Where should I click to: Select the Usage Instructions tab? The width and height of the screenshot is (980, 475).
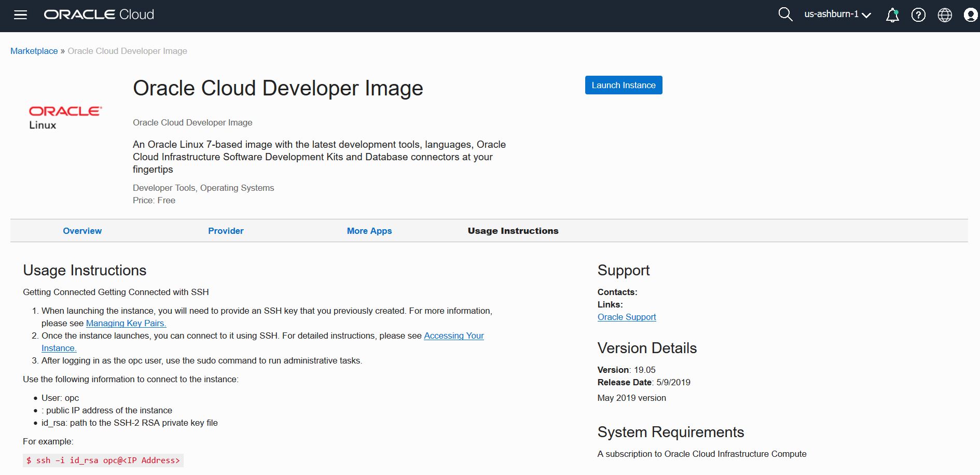(x=513, y=231)
